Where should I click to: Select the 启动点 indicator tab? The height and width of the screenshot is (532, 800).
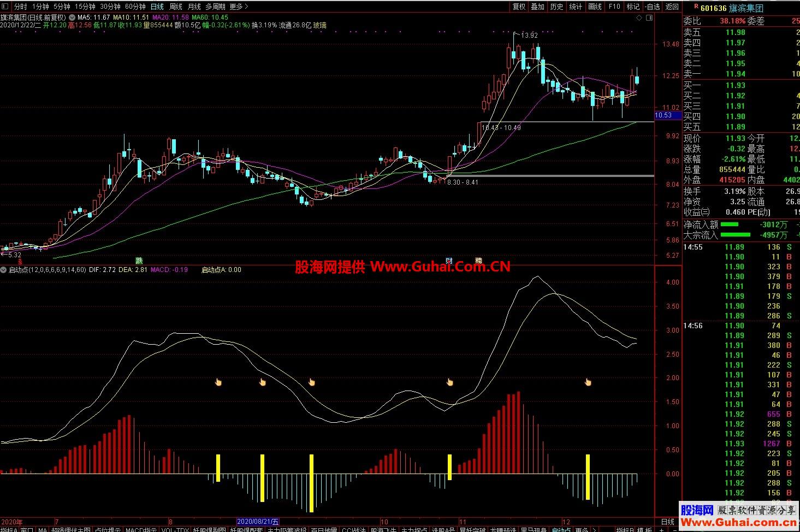tap(561, 530)
